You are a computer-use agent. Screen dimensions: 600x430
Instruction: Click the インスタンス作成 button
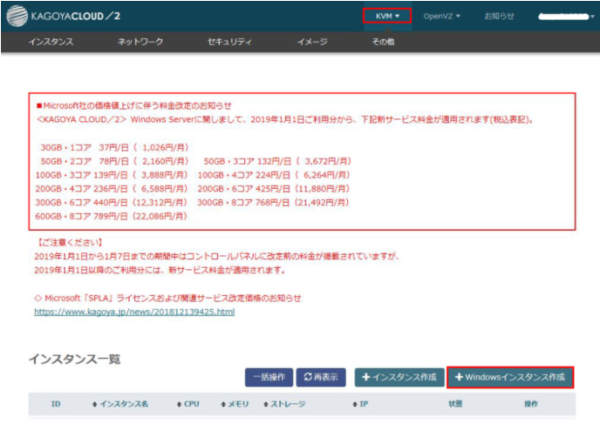[x=399, y=377]
